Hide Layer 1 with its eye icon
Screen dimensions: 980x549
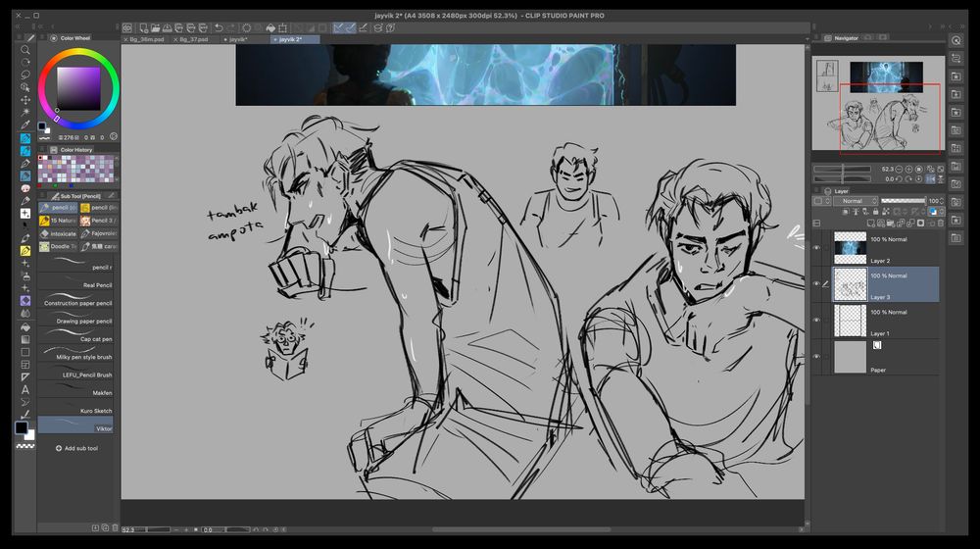click(816, 321)
